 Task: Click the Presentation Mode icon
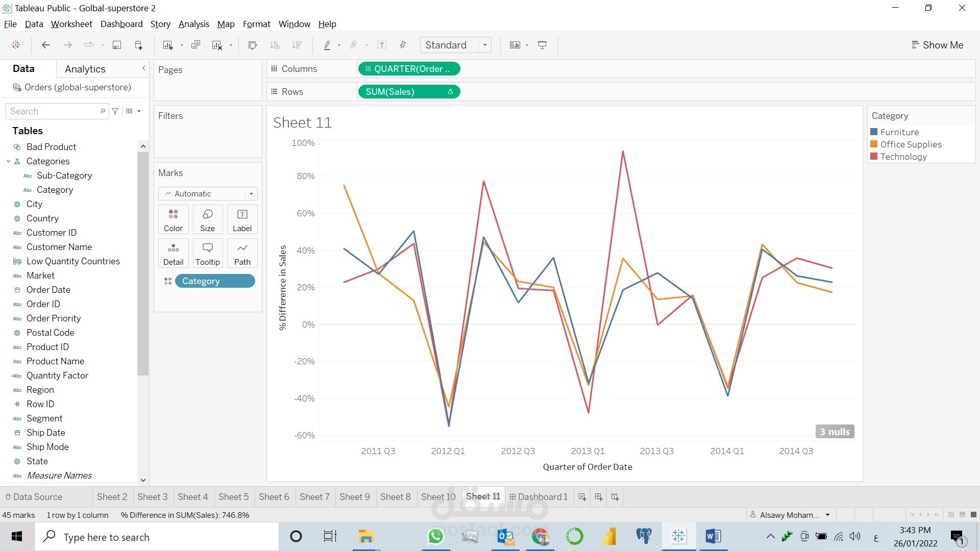coord(543,45)
